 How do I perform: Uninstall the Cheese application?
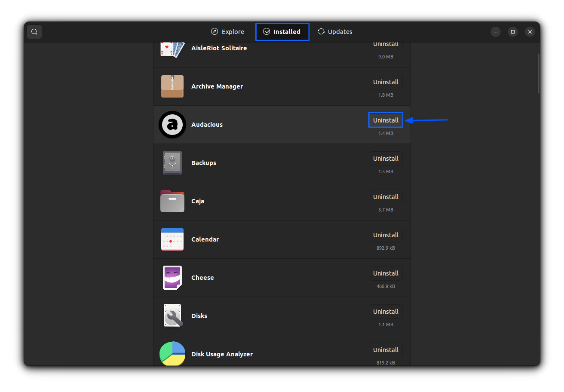pyautogui.click(x=386, y=273)
